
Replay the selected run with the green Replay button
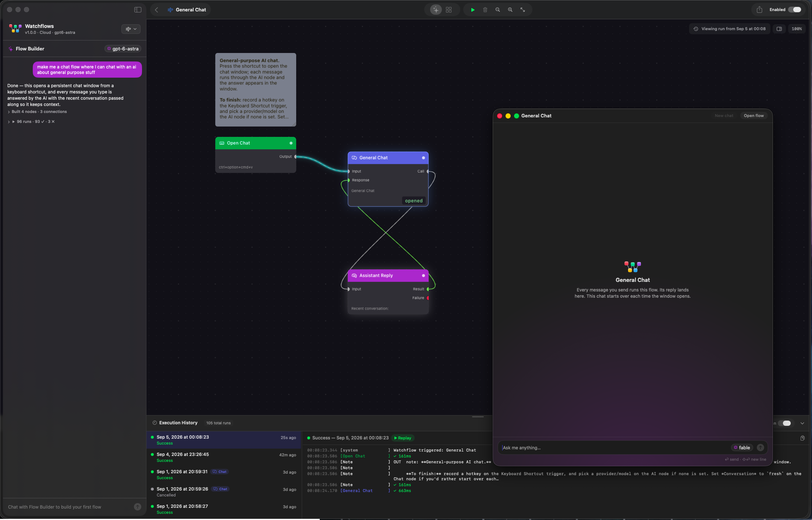pos(403,438)
